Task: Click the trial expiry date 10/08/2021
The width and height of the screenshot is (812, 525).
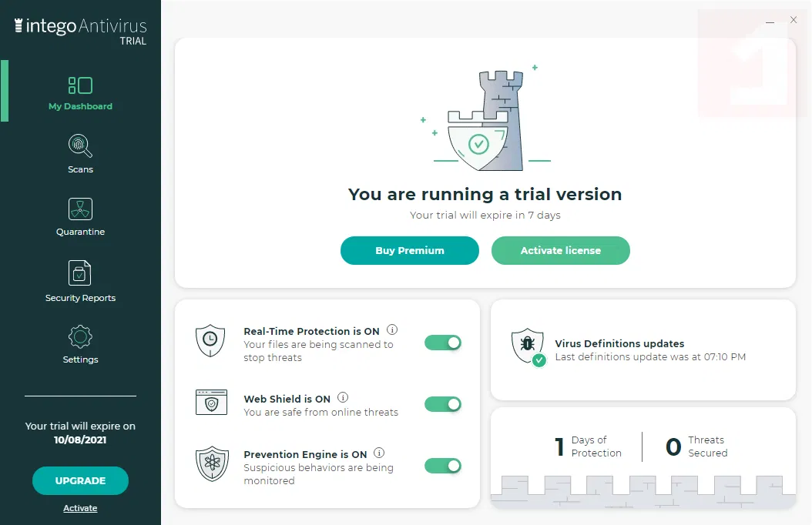Action: pos(80,440)
